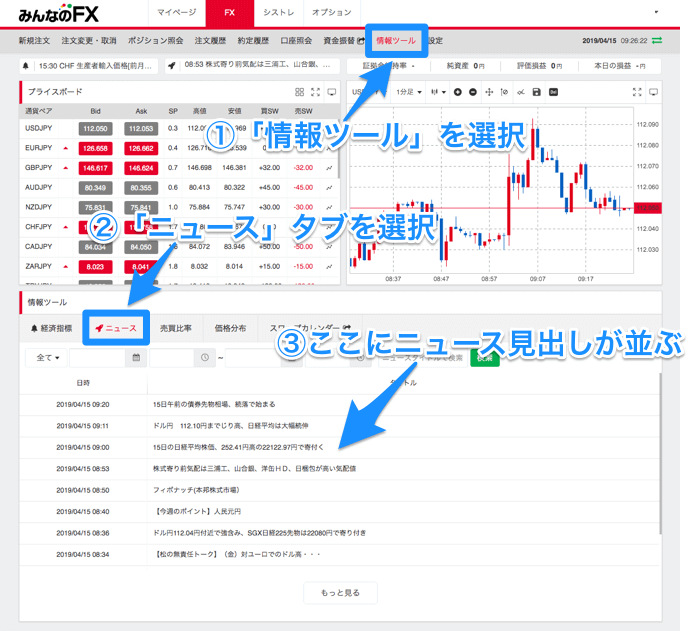The width and height of the screenshot is (696, 631).
Task: Open mini chart icon in CADJPY row
Action: point(329,246)
